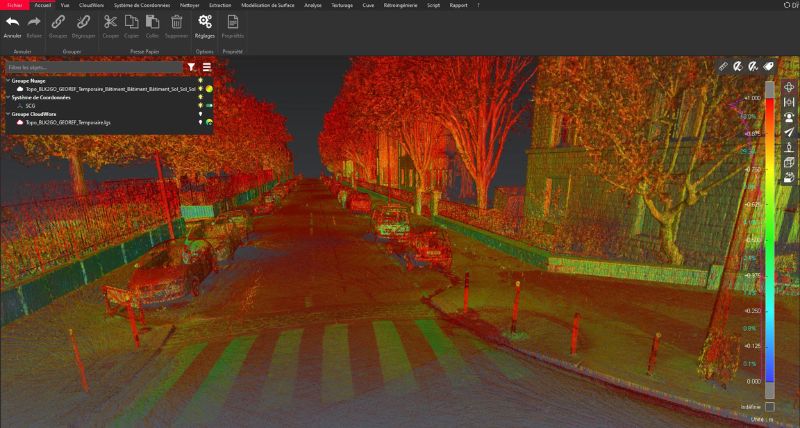The height and width of the screenshot is (428, 800).
Task: Click the question mark help menu
Action: tap(478, 5)
